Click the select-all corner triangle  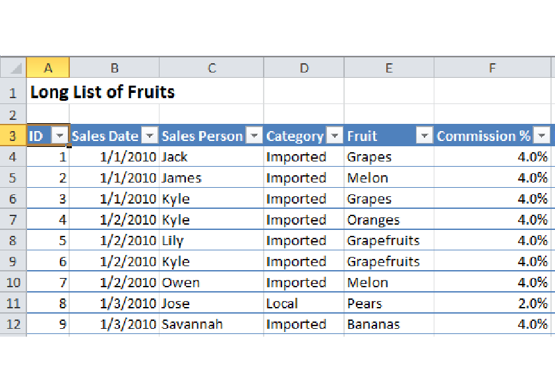[x=13, y=68]
